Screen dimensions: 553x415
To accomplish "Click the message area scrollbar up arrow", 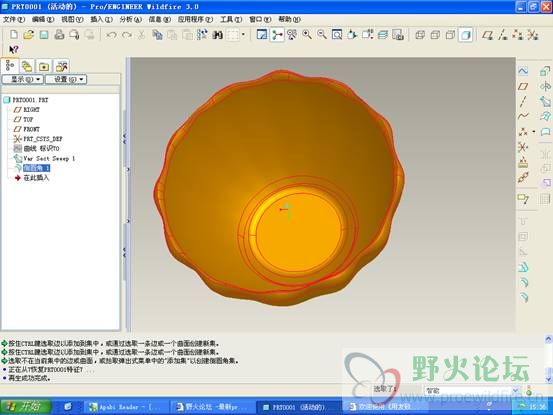I will click(548, 340).
